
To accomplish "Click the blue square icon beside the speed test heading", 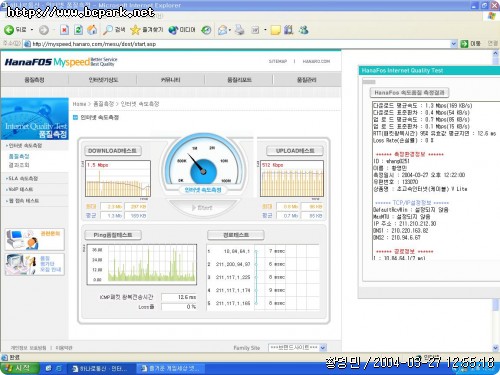I will (75, 117).
